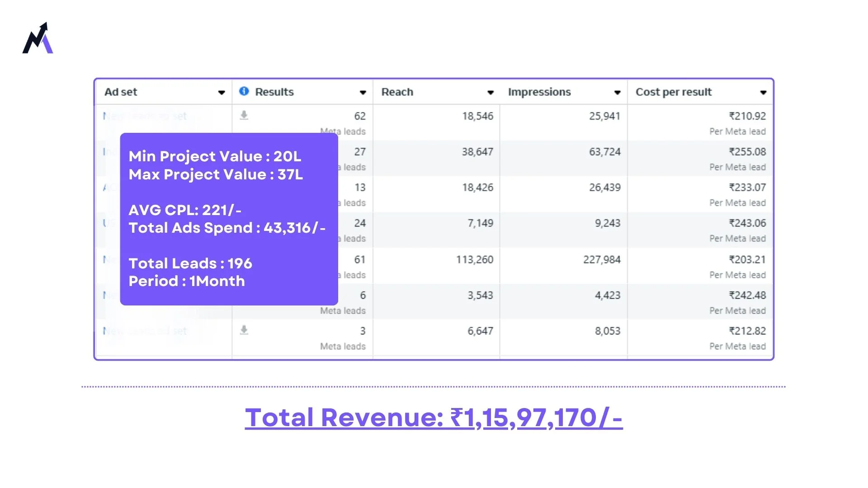Select the reach value 7,149
The image size is (868, 488).
480,223
